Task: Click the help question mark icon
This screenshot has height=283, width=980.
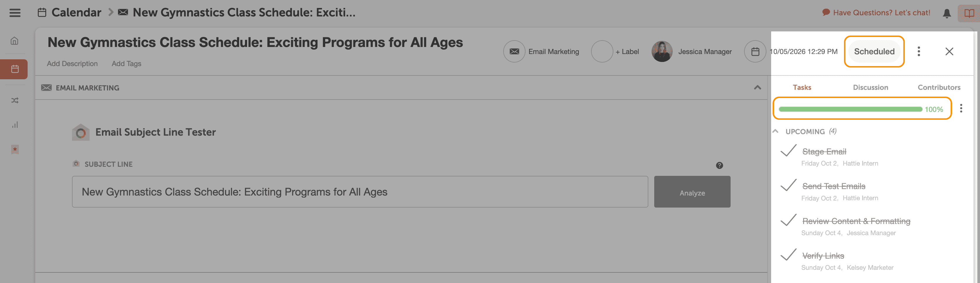Action: [719, 166]
